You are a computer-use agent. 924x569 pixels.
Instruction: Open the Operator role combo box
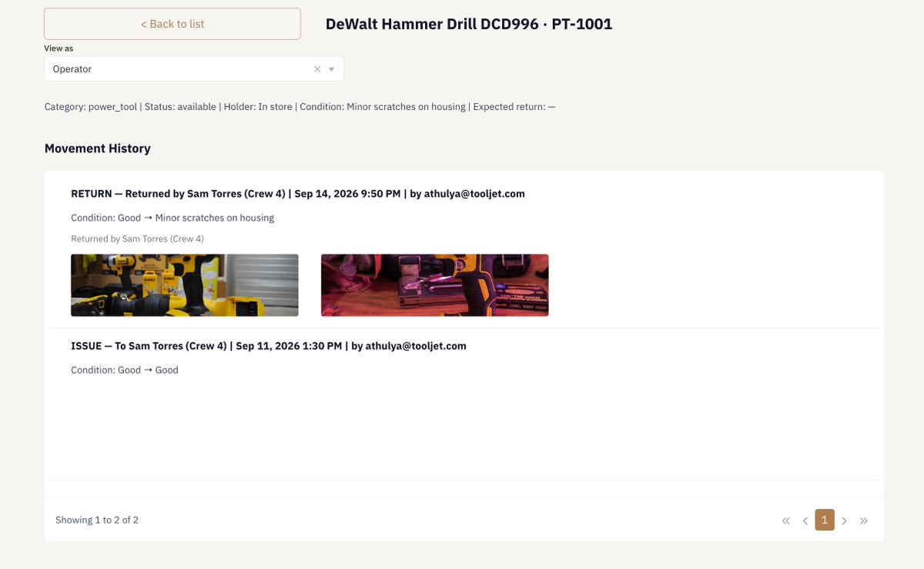tap(194, 69)
